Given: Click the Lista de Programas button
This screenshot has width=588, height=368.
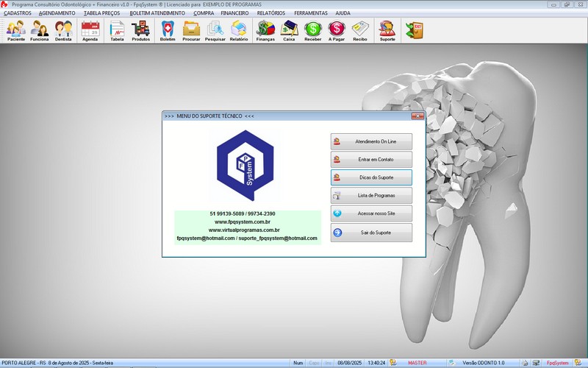Looking at the screenshot, I should coord(371,196).
